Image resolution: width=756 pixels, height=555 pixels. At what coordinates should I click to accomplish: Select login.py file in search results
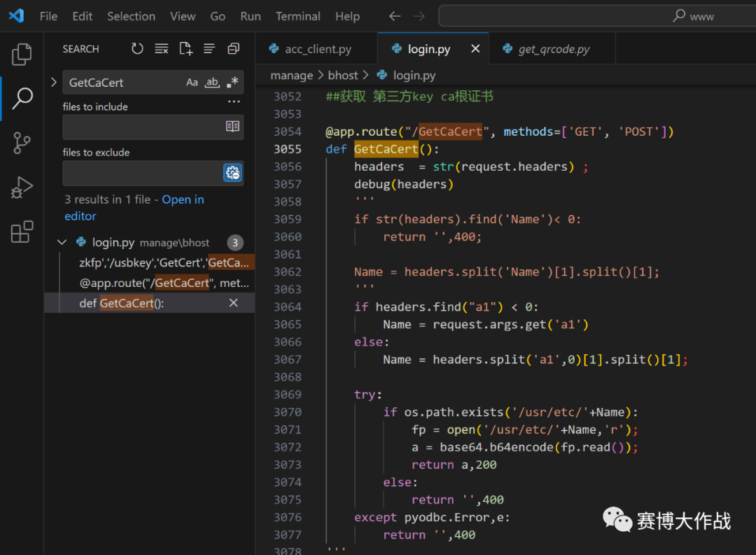[x=150, y=243]
